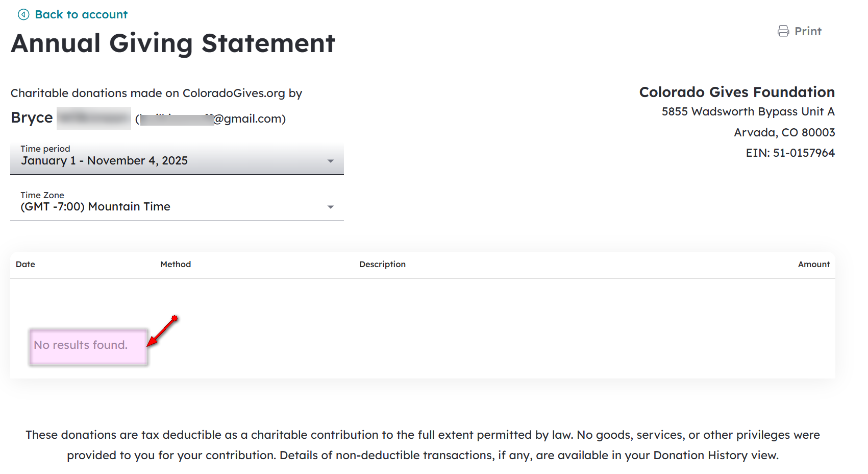
Task: Click the EIN number text
Action: [x=789, y=152]
